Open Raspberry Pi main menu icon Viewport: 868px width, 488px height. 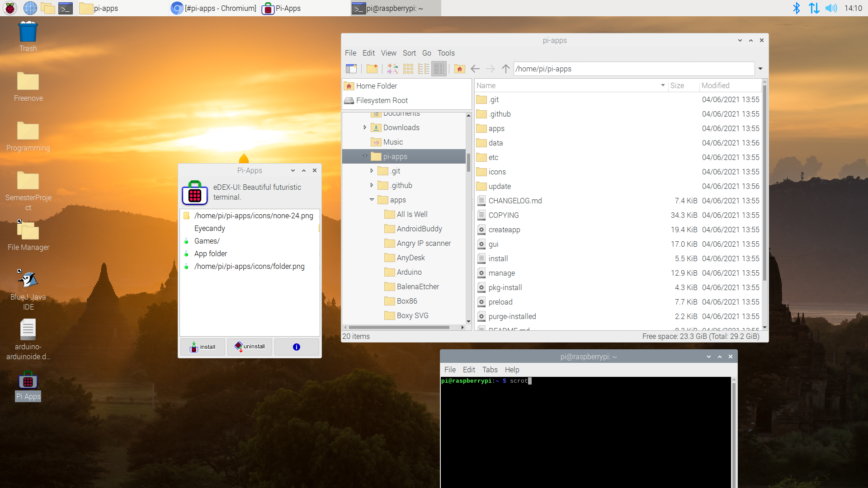(9, 8)
